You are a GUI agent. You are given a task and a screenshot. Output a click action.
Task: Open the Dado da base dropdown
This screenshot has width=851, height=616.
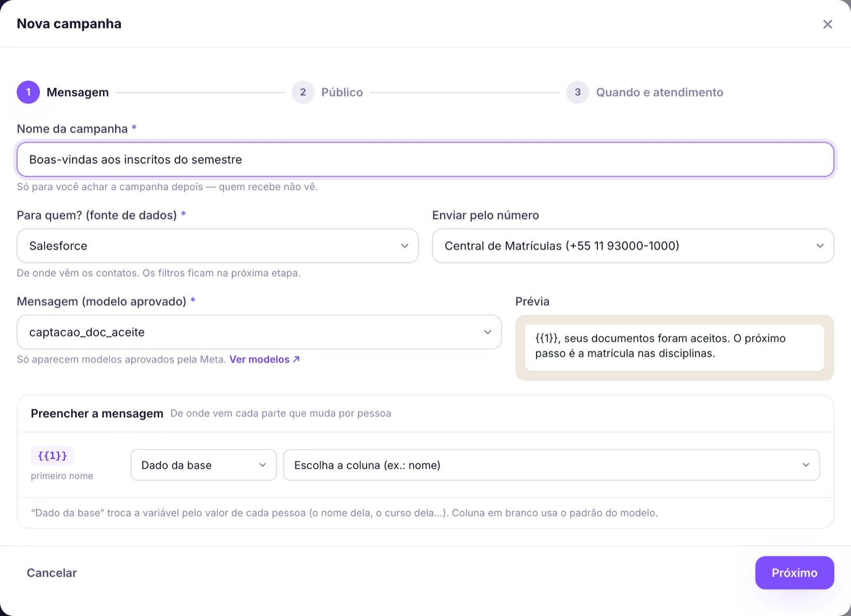[203, 465]
